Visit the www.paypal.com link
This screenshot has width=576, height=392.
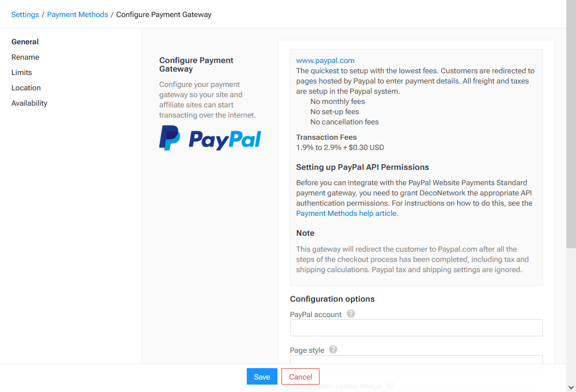pos(325,60)
